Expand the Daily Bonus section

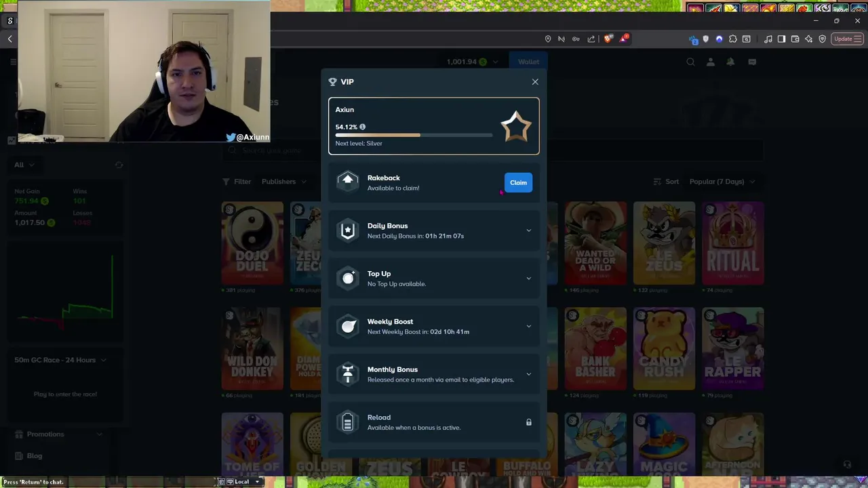(529, 230)
